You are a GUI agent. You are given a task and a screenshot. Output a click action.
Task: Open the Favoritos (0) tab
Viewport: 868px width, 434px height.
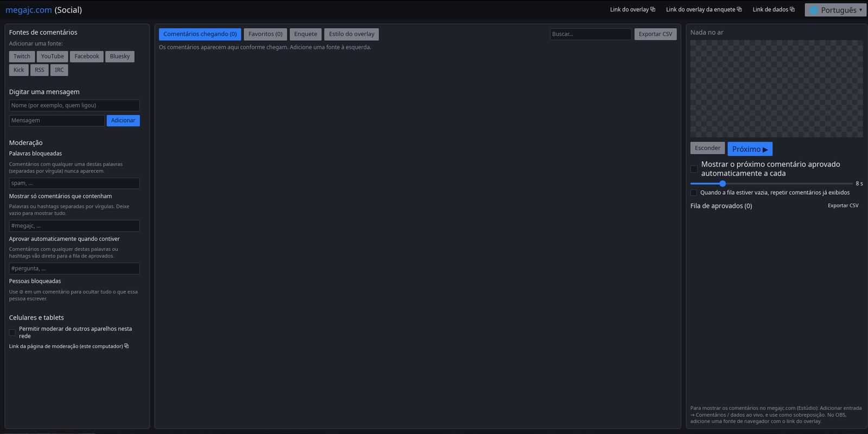tap(265, 34)
